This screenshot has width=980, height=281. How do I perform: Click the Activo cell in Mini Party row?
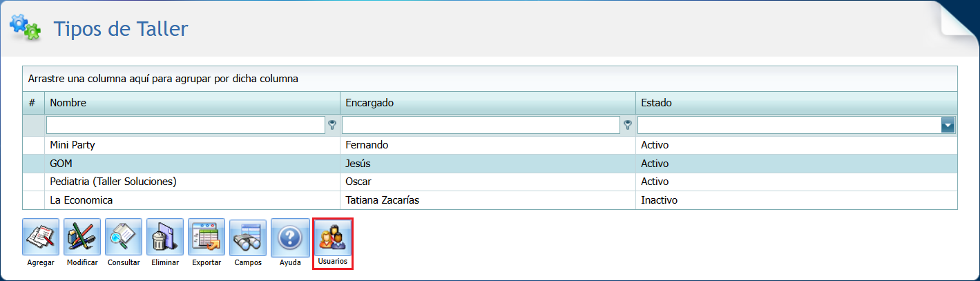pos(796,146)
